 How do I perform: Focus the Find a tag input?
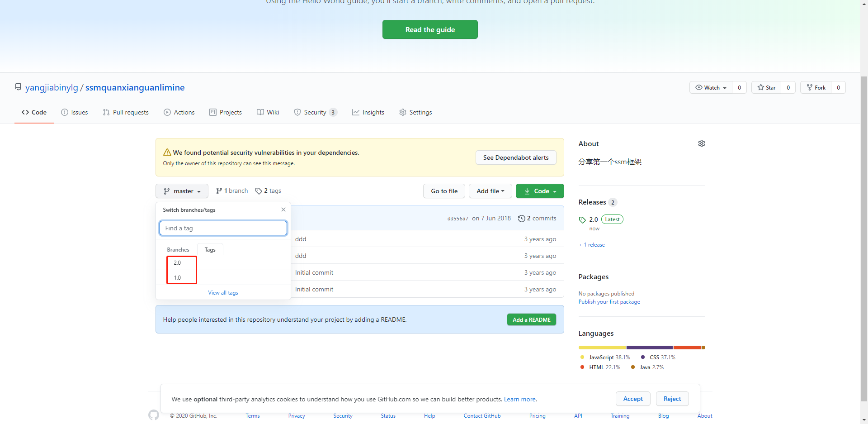[223, 228]
